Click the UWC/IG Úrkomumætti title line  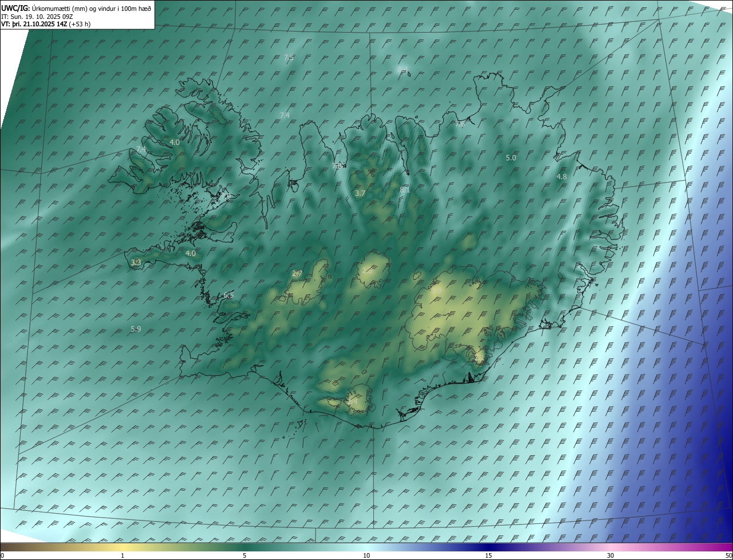76,8
